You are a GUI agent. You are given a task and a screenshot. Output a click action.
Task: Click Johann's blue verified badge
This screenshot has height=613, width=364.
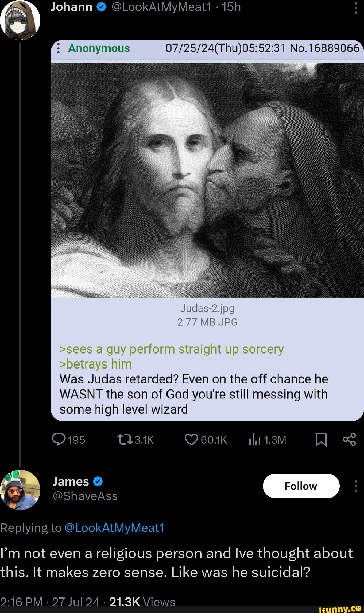(102, 7)
